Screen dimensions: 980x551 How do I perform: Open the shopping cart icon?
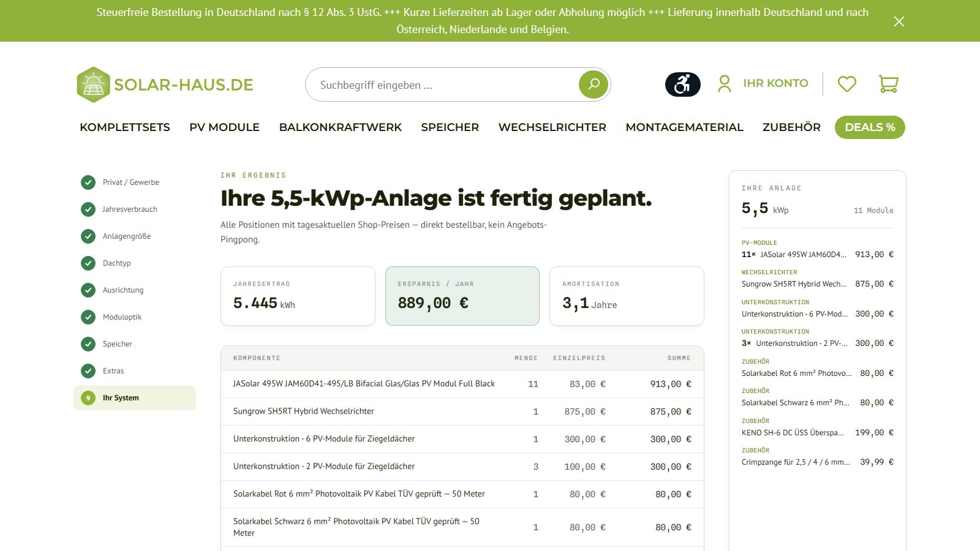pos(888,83)
